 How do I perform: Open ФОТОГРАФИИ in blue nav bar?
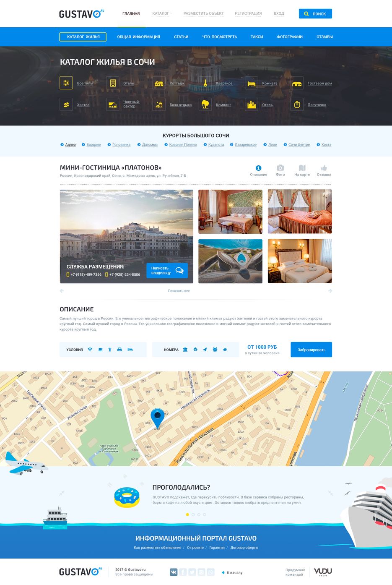click(290, 37)
